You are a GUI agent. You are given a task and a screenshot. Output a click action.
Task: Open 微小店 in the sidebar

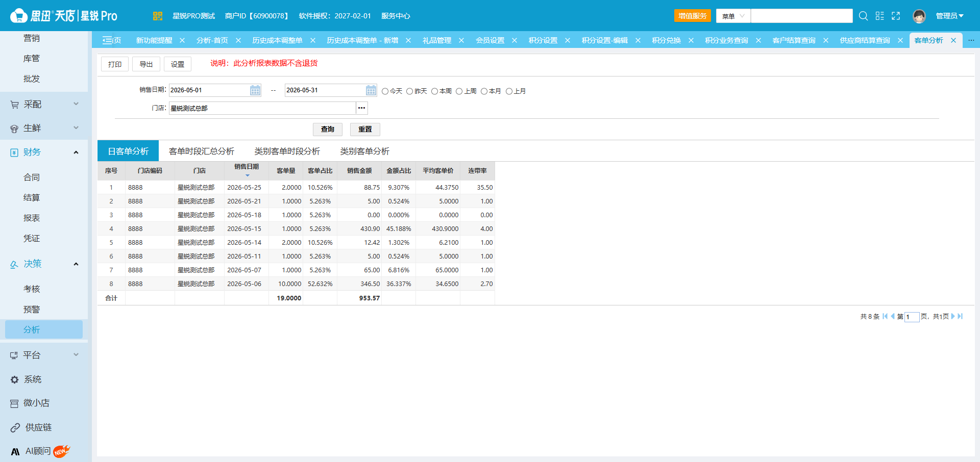(36, 403)
